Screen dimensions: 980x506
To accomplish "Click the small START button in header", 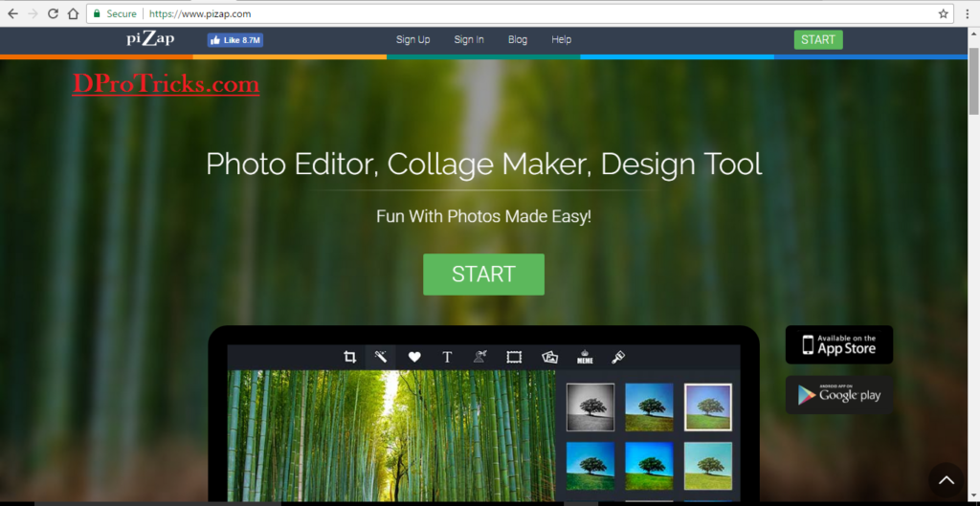I will [x=818, y=39].
